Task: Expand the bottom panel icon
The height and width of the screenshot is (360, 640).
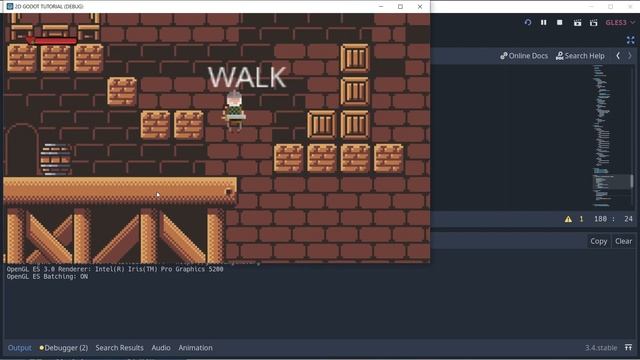Action: point(628,348)
